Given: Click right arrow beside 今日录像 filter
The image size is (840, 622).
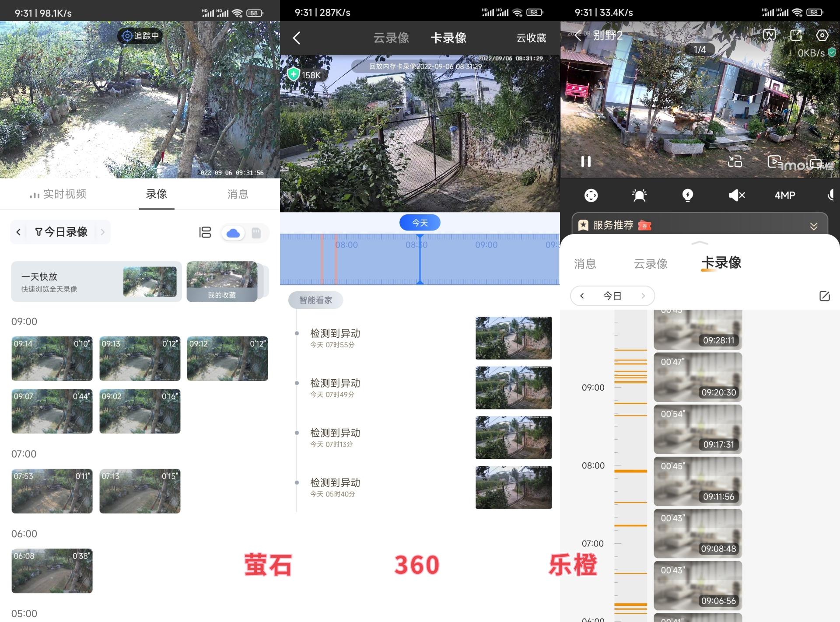Looking at the screenshot, I should [x=102, y=232].
